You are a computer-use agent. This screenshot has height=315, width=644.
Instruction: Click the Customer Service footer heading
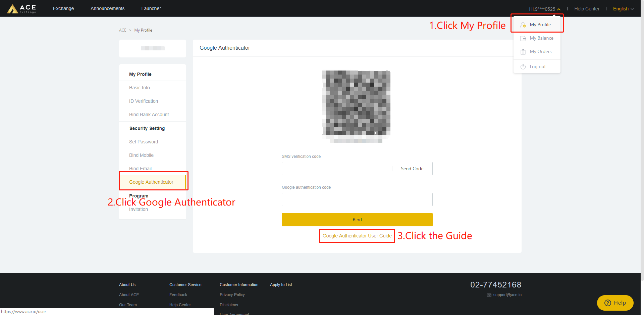point(185,285)
